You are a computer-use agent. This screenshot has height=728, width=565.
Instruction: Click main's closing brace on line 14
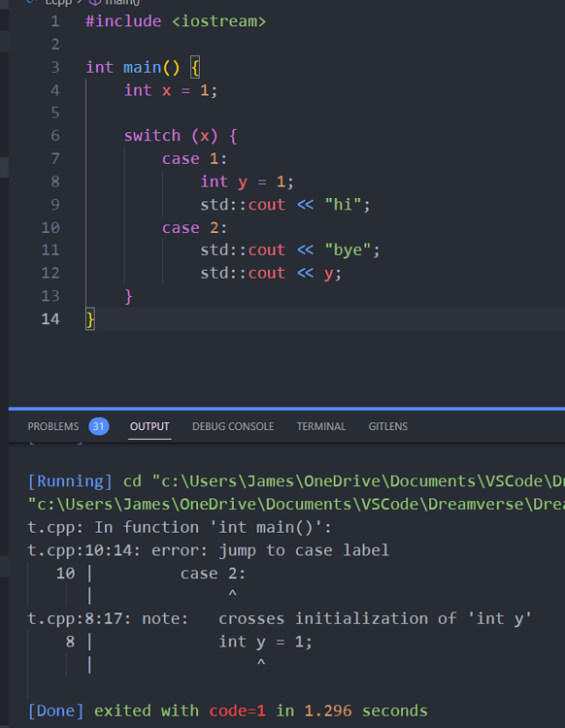[90, 319]
